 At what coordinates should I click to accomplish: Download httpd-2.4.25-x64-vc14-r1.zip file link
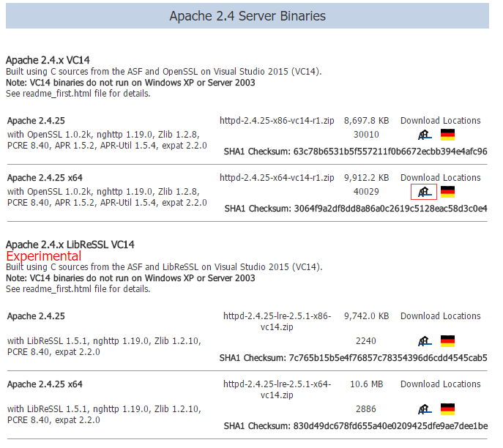pos(277,178)
